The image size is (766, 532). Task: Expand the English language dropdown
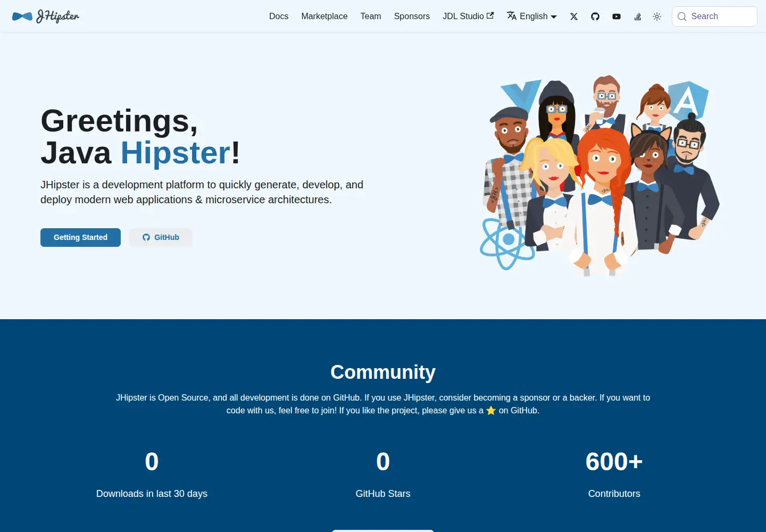click(532, 16)
